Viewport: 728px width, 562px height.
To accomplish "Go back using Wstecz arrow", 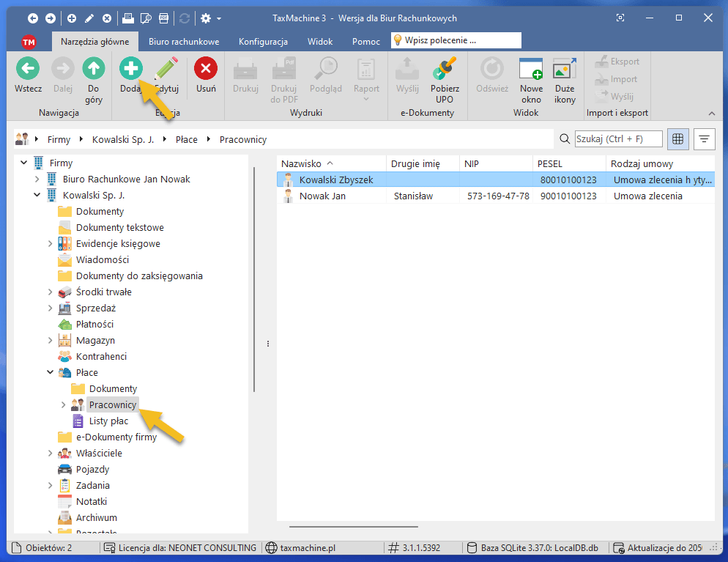I will pyautogui.click(x=28, y=70).
